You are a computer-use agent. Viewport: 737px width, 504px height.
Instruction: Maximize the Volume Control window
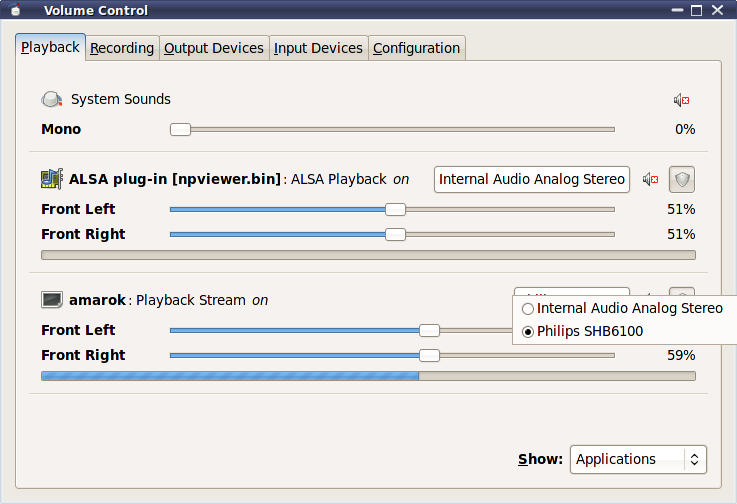coord(697,10)
